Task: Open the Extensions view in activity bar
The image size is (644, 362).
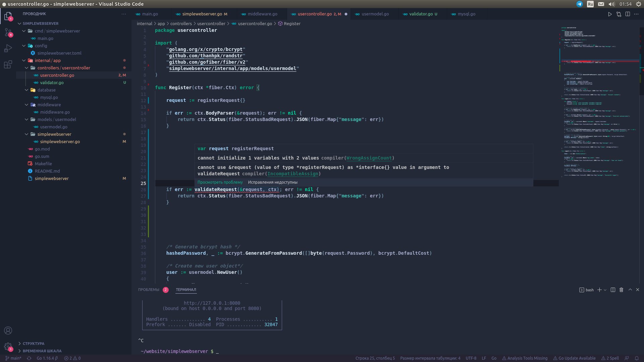Action: point(8,64)
